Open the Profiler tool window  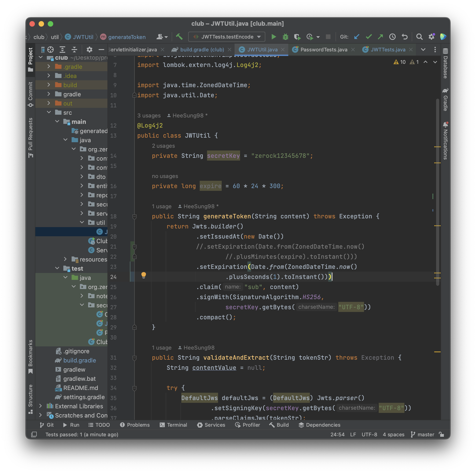[x=247, y=425]
